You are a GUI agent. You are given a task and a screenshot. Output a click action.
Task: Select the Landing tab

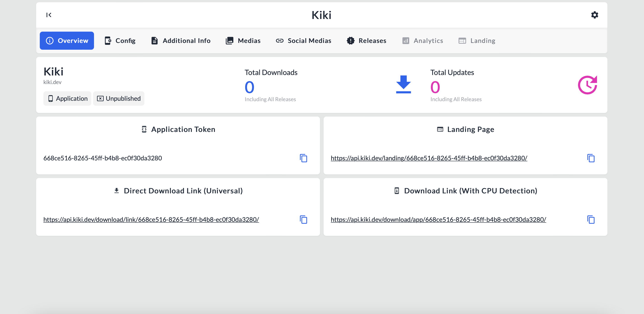point(477,41)
